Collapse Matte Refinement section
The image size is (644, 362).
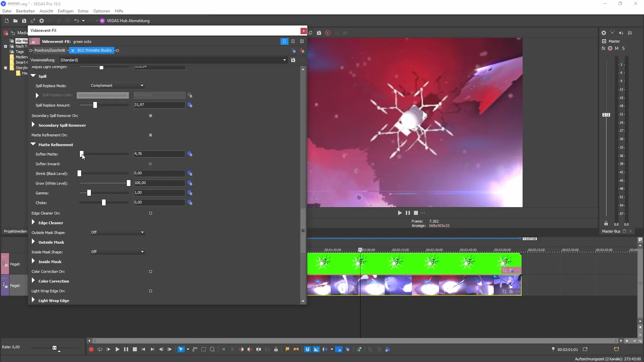pos(33,144)
